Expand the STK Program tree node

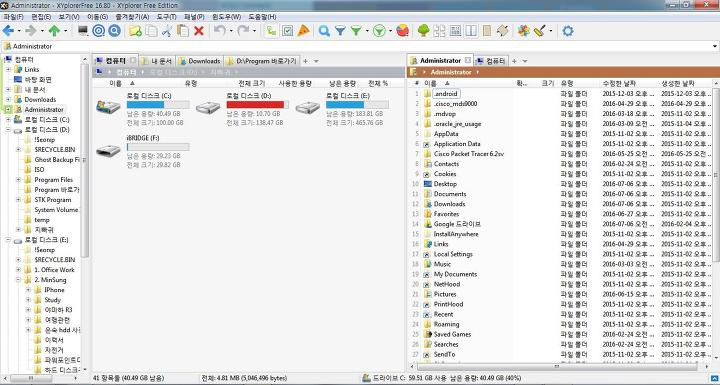click(18, 200)
